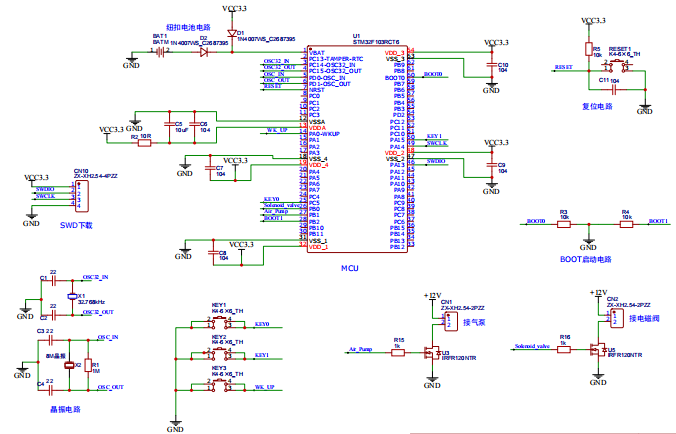
Task: Click the 接气泵 label
Action: coord(474,322)
